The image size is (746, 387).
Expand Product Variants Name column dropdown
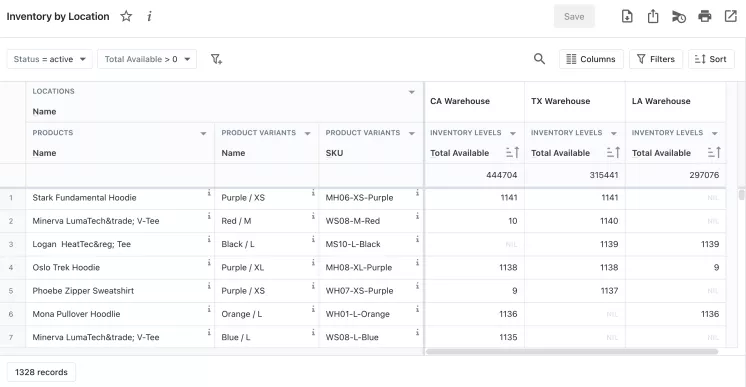click(307, 133)
